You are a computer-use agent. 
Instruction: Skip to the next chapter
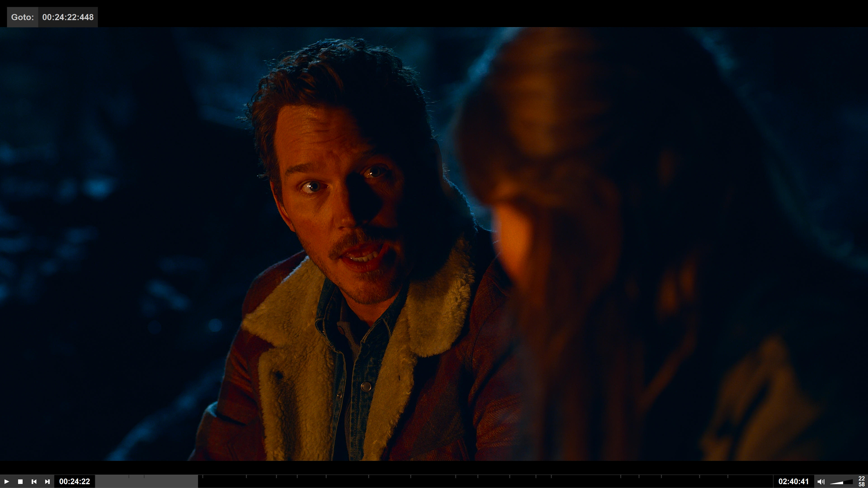(47, 482)
